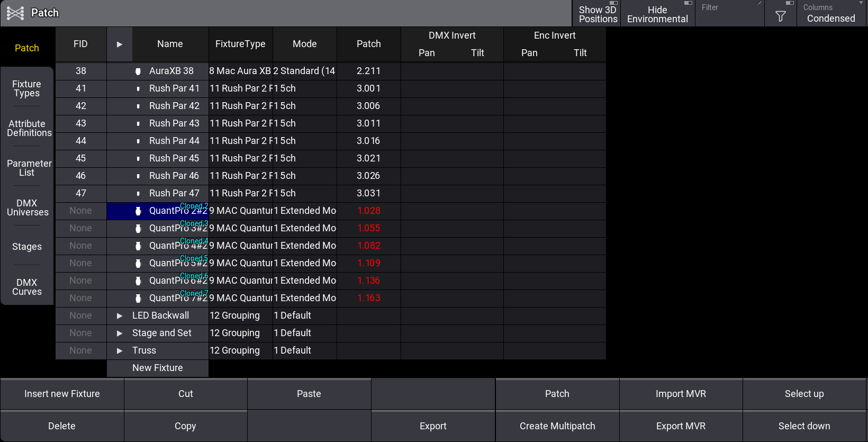The height and width of the screenshot is (442, 868).
Task: Expand the LED Backwall grouping
Action: 120,316
